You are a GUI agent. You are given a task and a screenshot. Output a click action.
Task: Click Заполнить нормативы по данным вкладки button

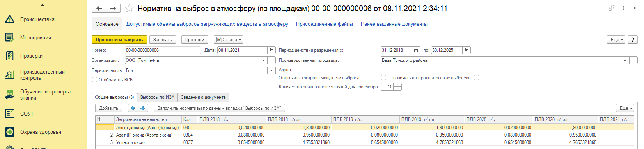pyautogui.click(x=219, y=108)
